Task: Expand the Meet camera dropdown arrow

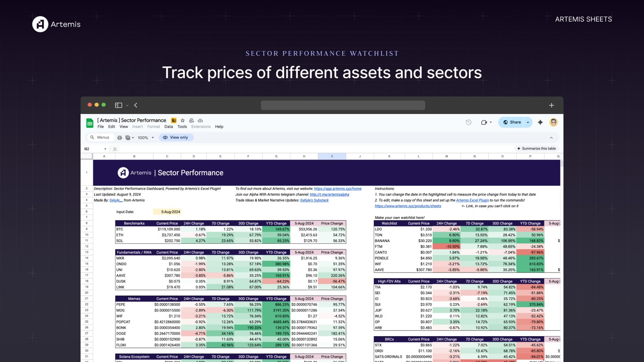Action: point(491,123)
